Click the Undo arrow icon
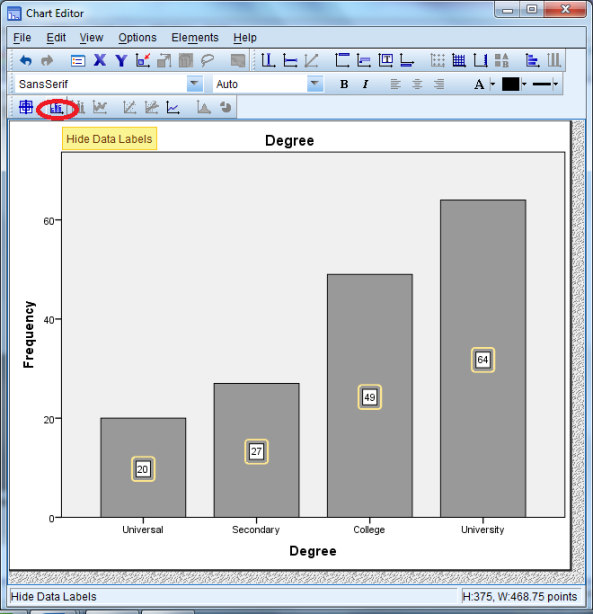 (26, 61)
